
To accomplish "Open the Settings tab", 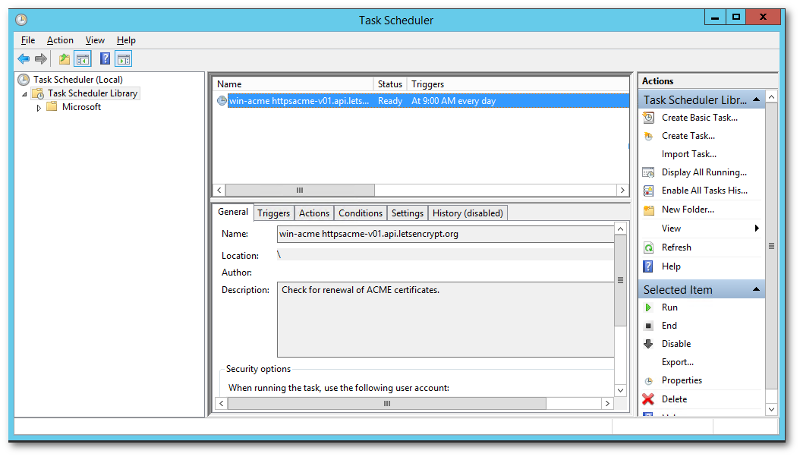I will 407,213.
